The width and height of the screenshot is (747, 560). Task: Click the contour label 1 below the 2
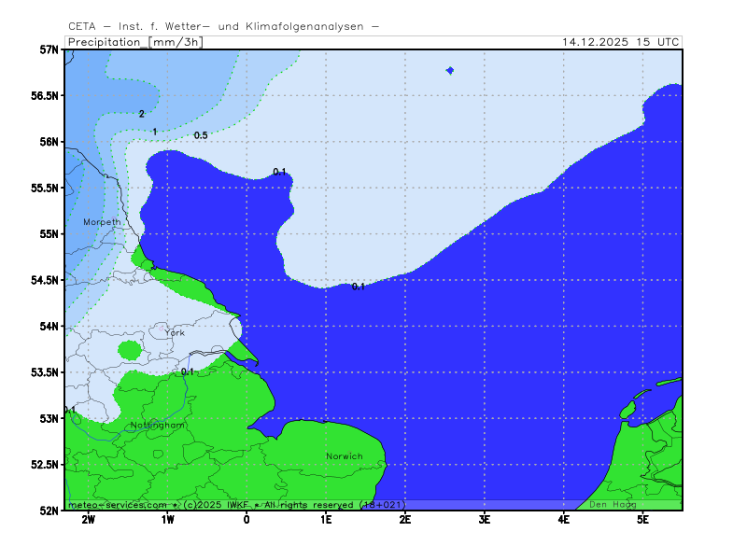pyautogui.click(x=155, y=132)
